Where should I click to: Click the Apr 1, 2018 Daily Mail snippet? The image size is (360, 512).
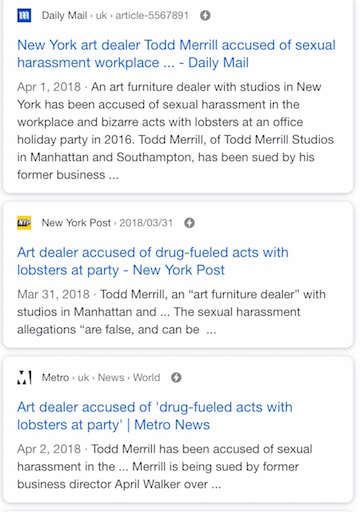coord(176,131)
